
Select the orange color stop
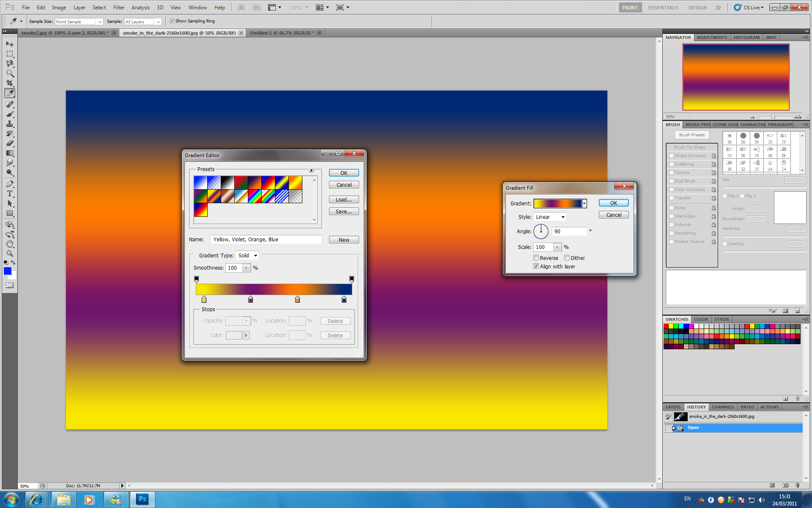tap(297, 299)
